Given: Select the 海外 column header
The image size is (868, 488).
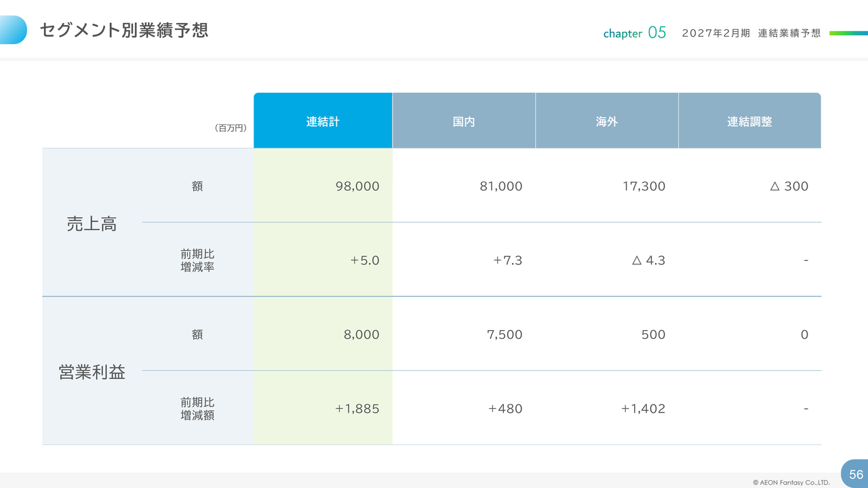Looking at the screenshot, I should [607, 121].
